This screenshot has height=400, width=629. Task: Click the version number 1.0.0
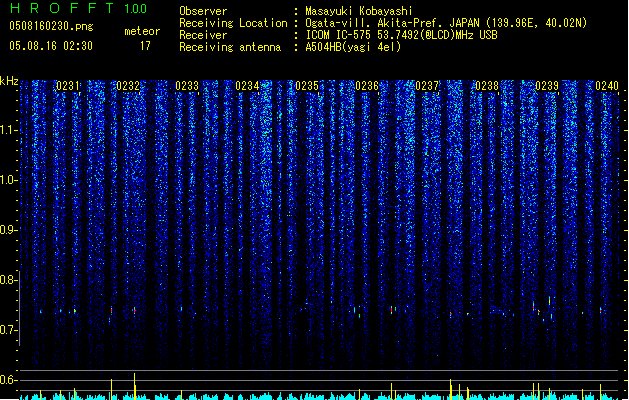136,9
